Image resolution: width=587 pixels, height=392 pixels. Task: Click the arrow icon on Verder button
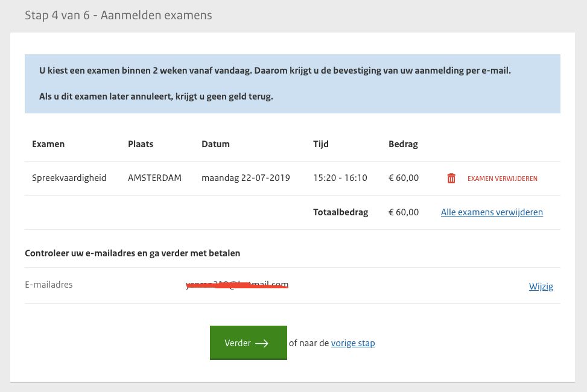[x=262, y=343]
